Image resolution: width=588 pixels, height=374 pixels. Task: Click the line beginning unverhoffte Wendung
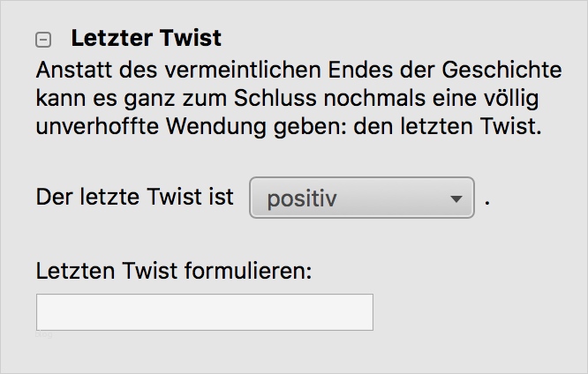click(x=287, y=125)
